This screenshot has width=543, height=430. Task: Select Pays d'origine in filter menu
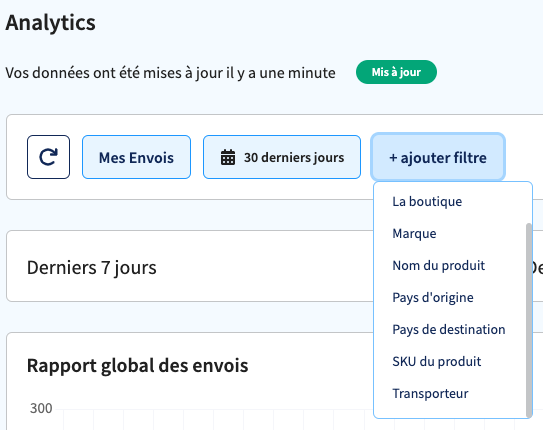point(433,297)
